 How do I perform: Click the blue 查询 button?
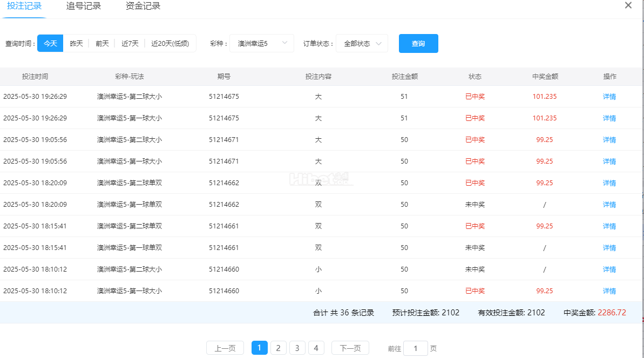tap(418, 44)
